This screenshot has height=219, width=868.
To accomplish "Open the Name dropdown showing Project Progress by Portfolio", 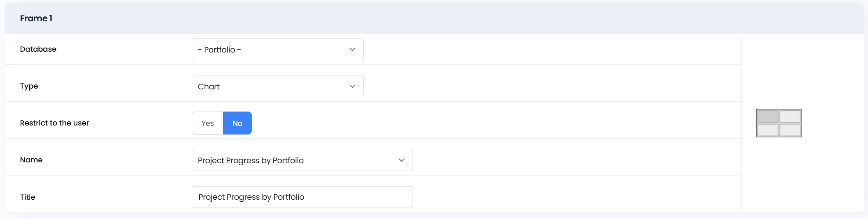I will tap(295, 160).
